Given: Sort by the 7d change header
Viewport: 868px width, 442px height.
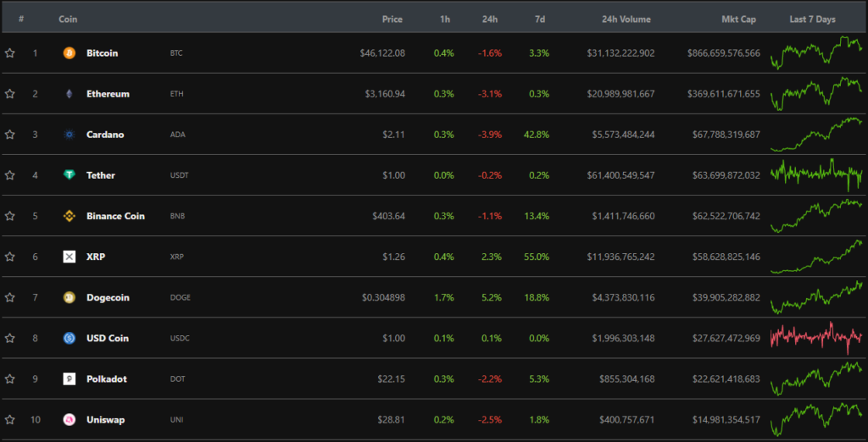Looking at the screenshot, I should 540,19.
